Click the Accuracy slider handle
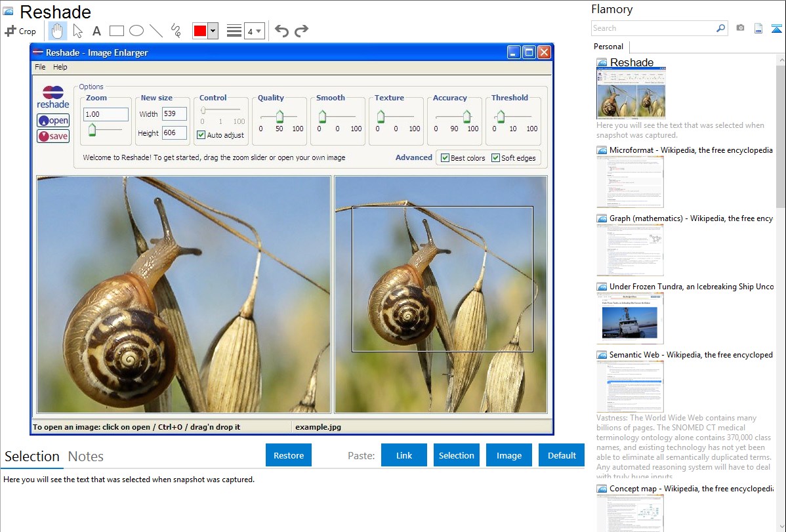 click(x=466, y=116)
